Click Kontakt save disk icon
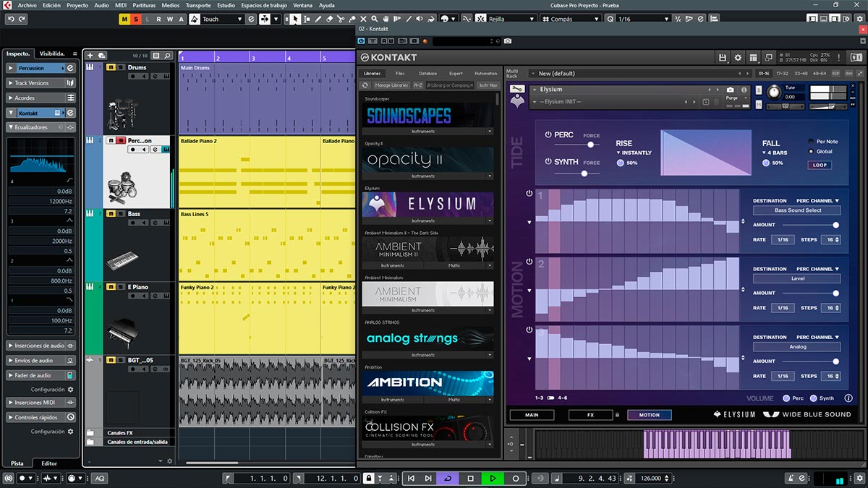868x488 pixels. pos(722,57)
